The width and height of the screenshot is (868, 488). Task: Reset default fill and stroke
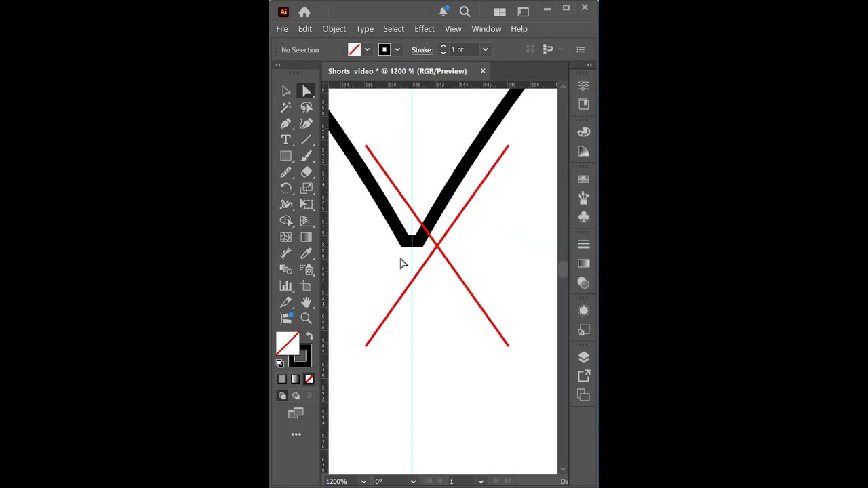(280, 363)
